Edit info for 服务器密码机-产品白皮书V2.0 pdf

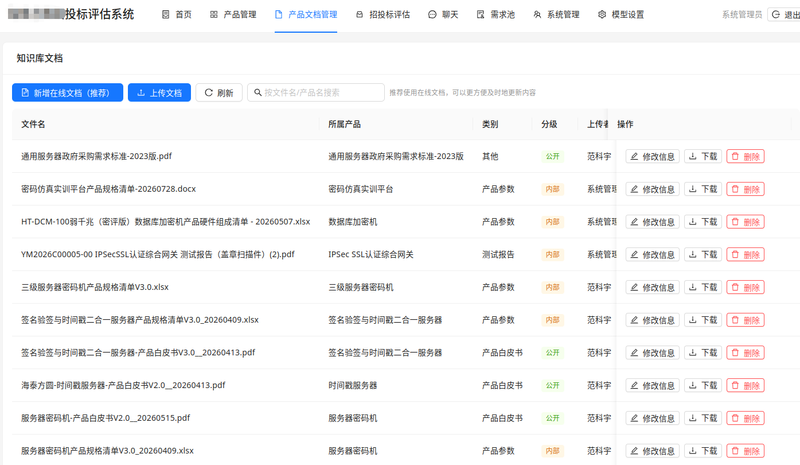(653, 418)
